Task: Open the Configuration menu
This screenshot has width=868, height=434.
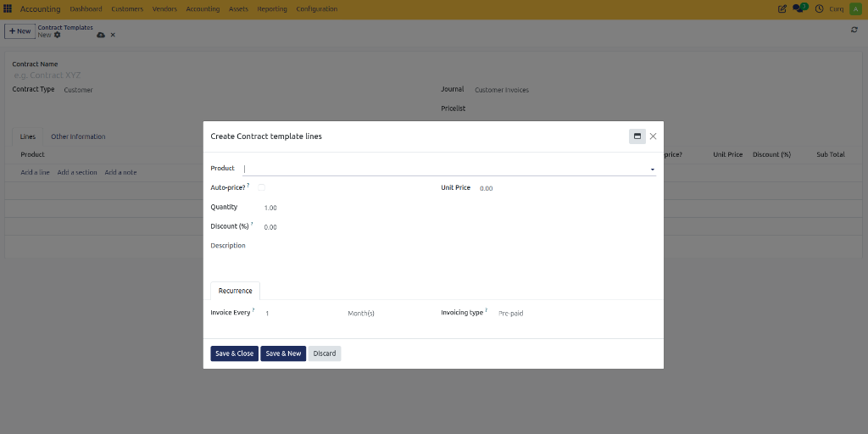Action: click(317, 8)
